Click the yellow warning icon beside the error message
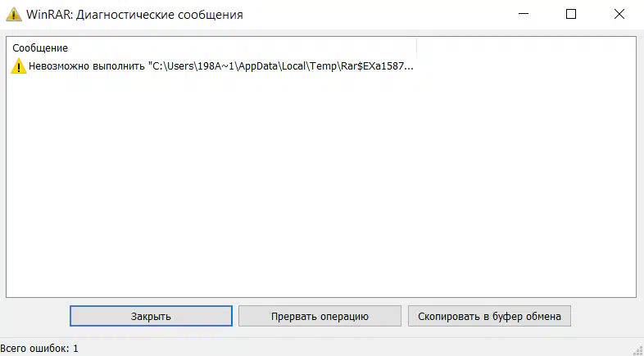Image resolution: width=644 pixels, height=356 pixels. coord(18,66)
